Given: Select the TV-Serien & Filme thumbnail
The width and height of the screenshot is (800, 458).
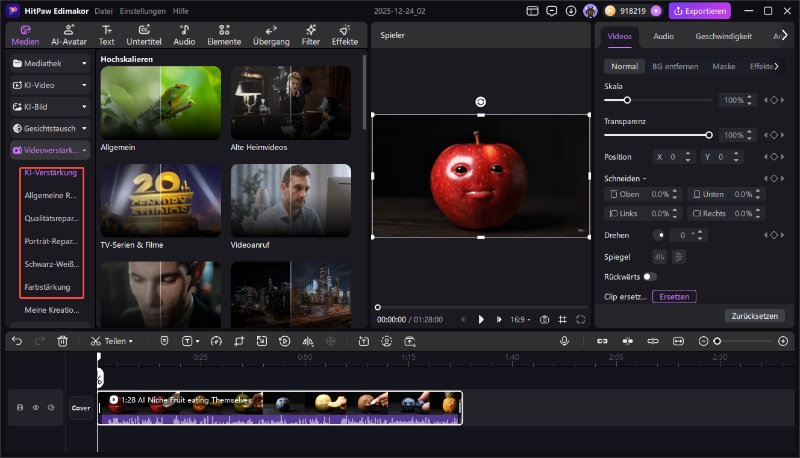Looking at the screenshot, I should click(160, 200).
